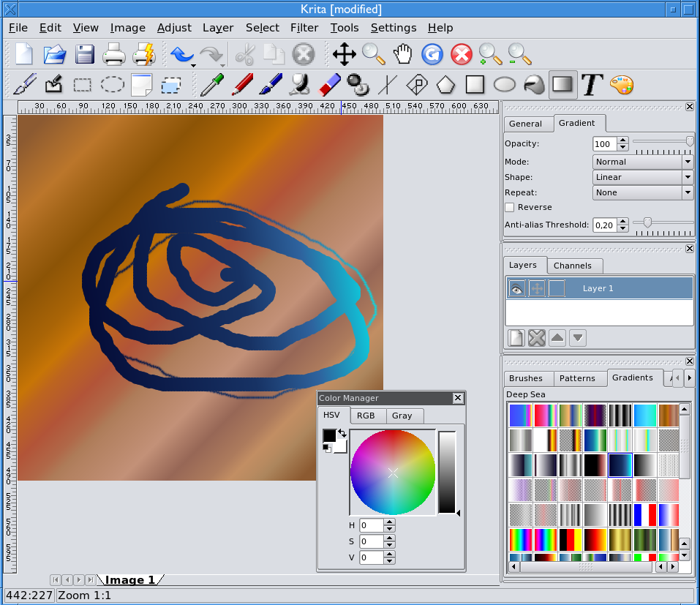The height and width of the screenshot is (605, 700).
Task: Increase the H value stepper
Action: pyautogui.click(x=389, y=522)
